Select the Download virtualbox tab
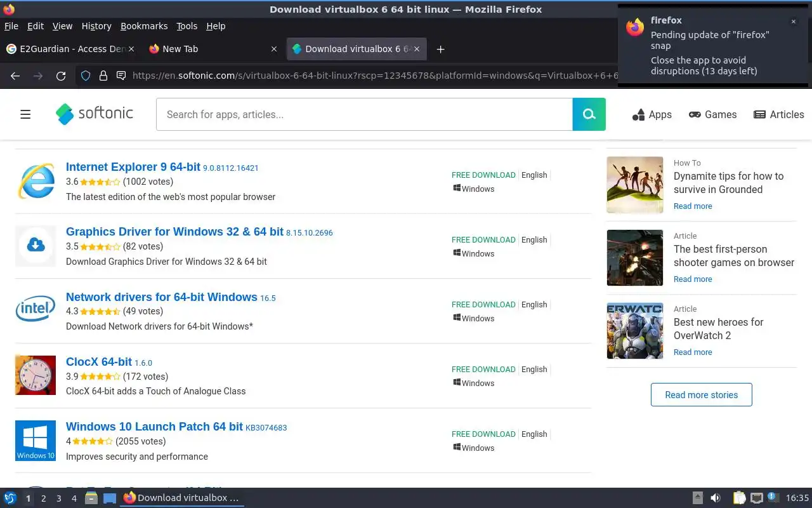812x508 pixels. (357, 49)
